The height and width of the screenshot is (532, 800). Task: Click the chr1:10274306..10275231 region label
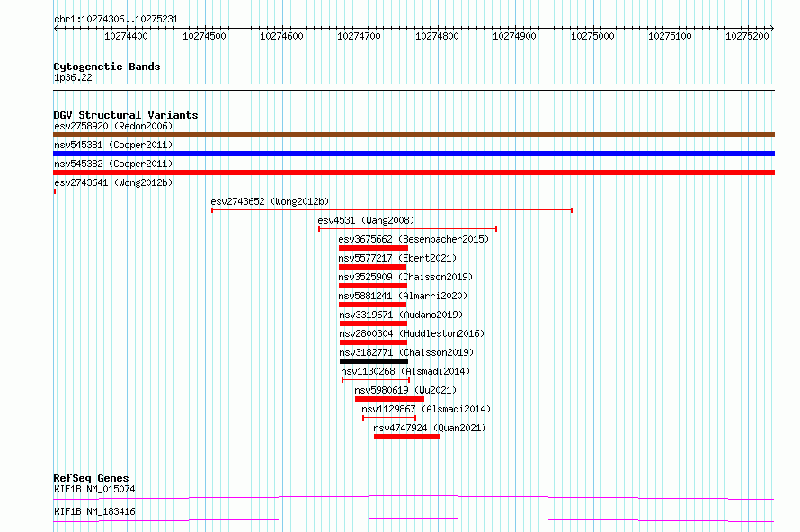click(x=116, y=20)
